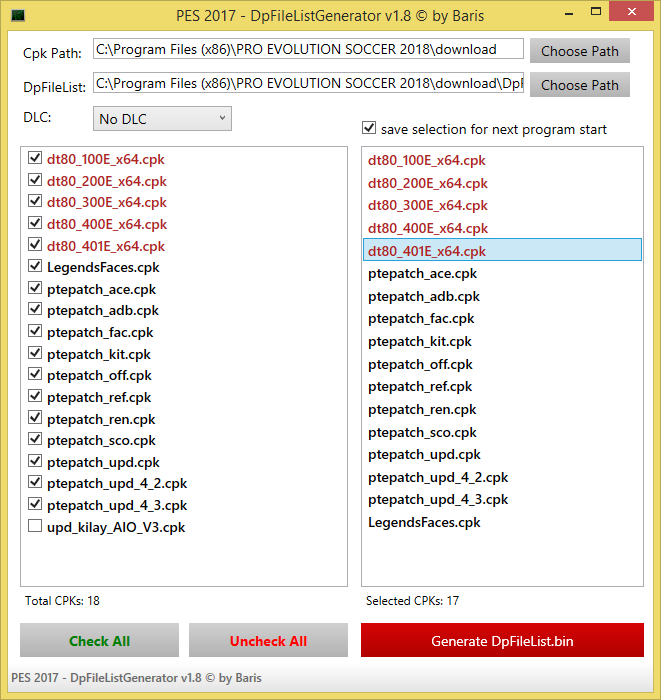The height and width of the screenshot is (700, 661).
Task: Uncheck ptepatch_ren.cpk checkbox
Action: (35, 418)
